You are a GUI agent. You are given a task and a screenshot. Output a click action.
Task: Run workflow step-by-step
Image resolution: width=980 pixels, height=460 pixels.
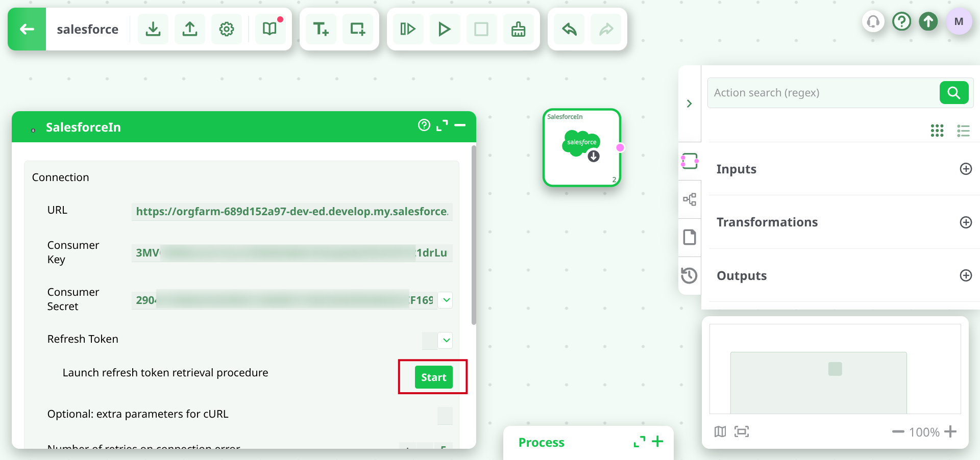pyautogui.click(x=408, y=29)
